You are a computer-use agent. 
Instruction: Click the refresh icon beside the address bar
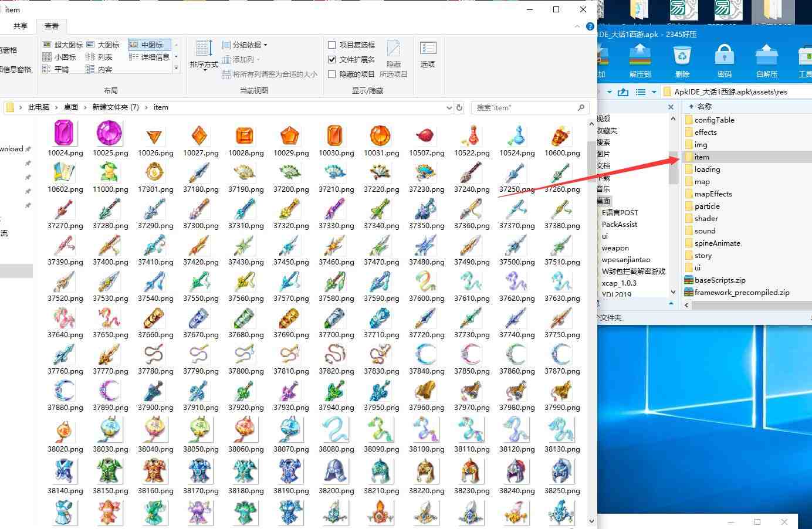coord(459,107)
